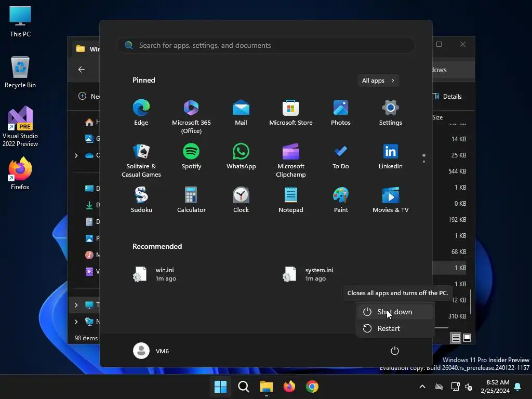Expand Network node in Explorer sidebar
This screenshot has width=532, height=399.
click(76, 322)
